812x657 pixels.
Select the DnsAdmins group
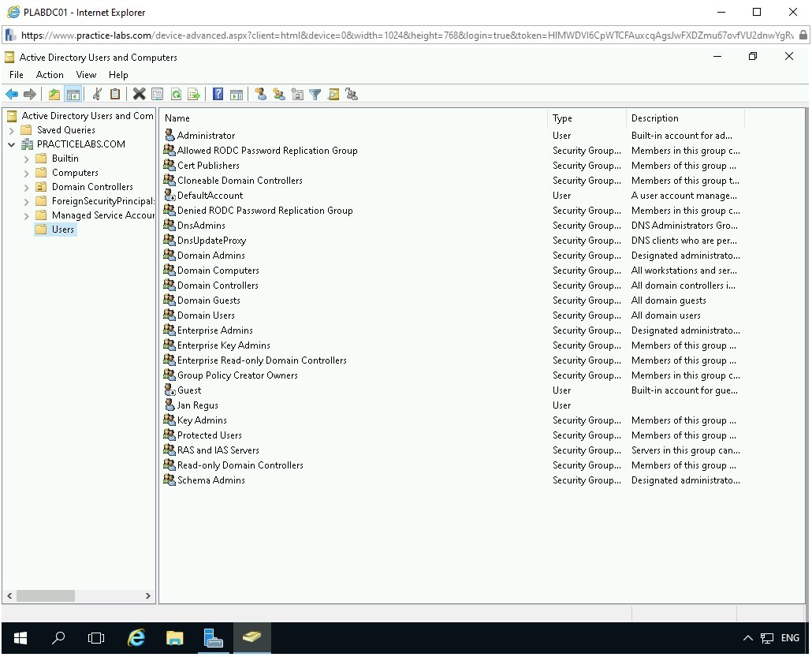click(x=201, y=226)
